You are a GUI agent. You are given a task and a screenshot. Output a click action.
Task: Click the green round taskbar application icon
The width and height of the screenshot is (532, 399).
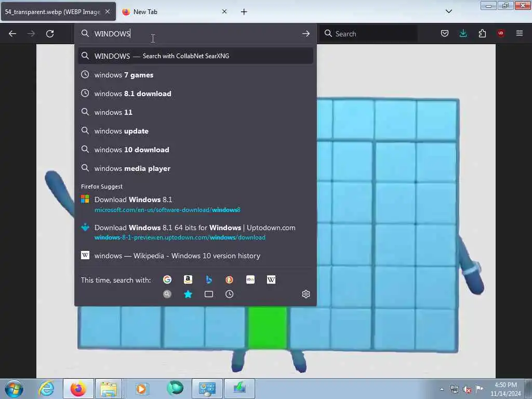(x=175, y=388)
